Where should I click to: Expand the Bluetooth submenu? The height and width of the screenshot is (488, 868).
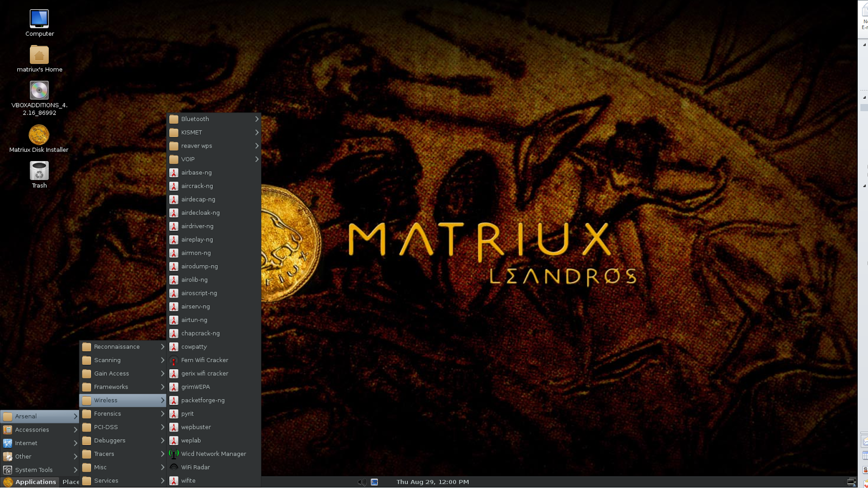(x=195, y=119)
